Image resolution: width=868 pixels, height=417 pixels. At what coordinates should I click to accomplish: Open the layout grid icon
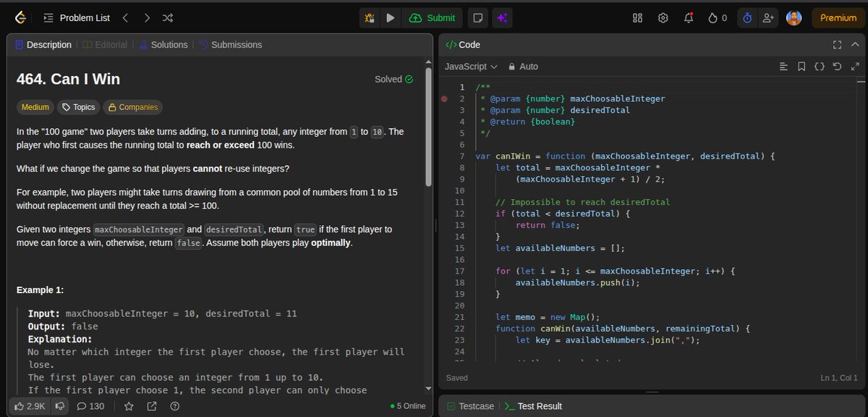[x=637, y=17]
